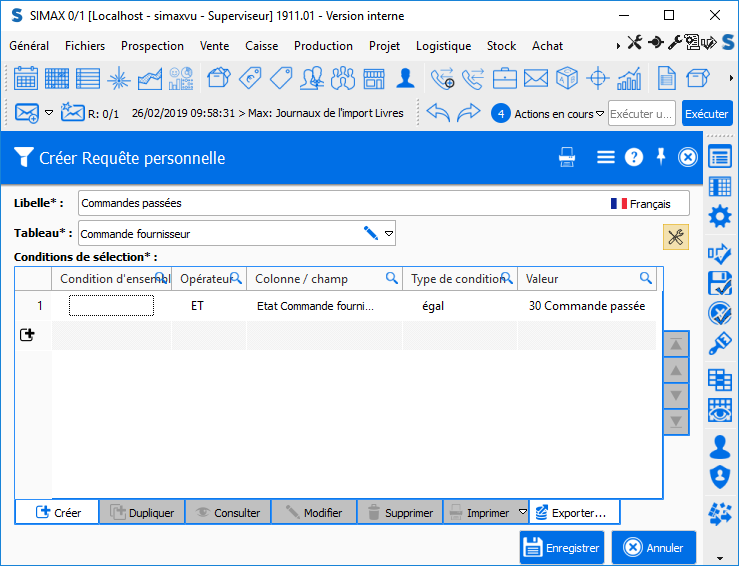Expand the Tableau dropdown arrow
The image size is (739, 566).
[389, 233]
